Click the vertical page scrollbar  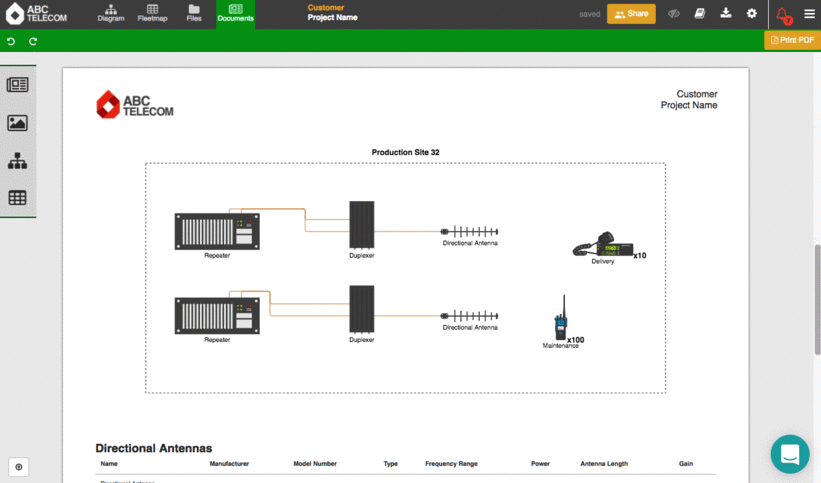coord(817,300)
